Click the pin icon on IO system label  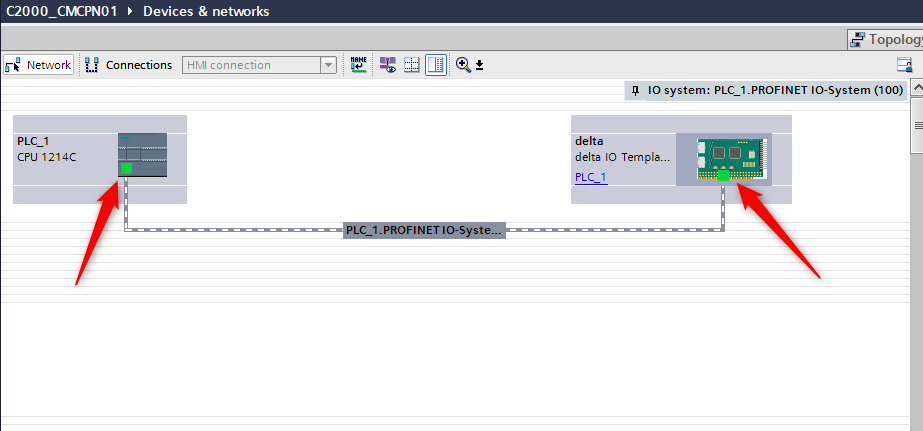(x=635, y=90)
